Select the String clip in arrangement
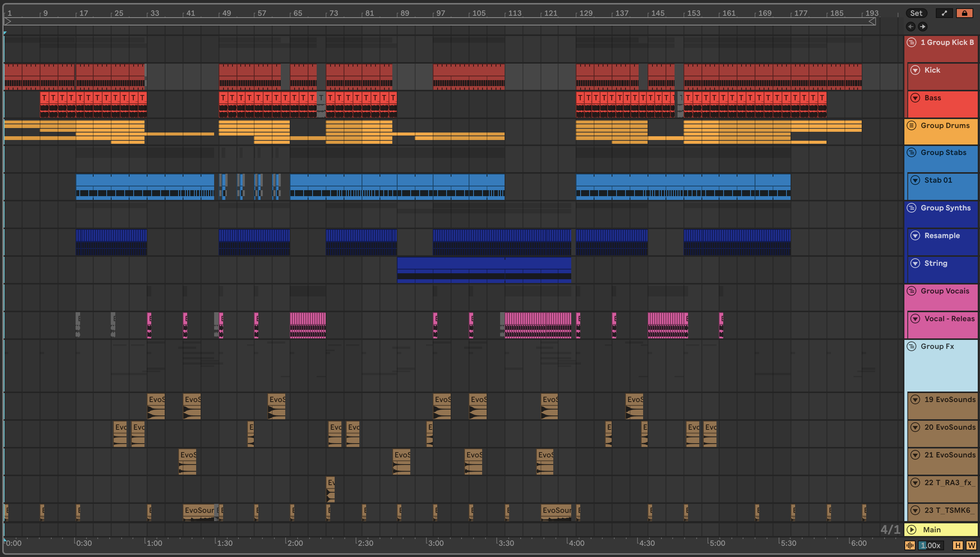This screenshot has height=557, width=980. [484, 264]
